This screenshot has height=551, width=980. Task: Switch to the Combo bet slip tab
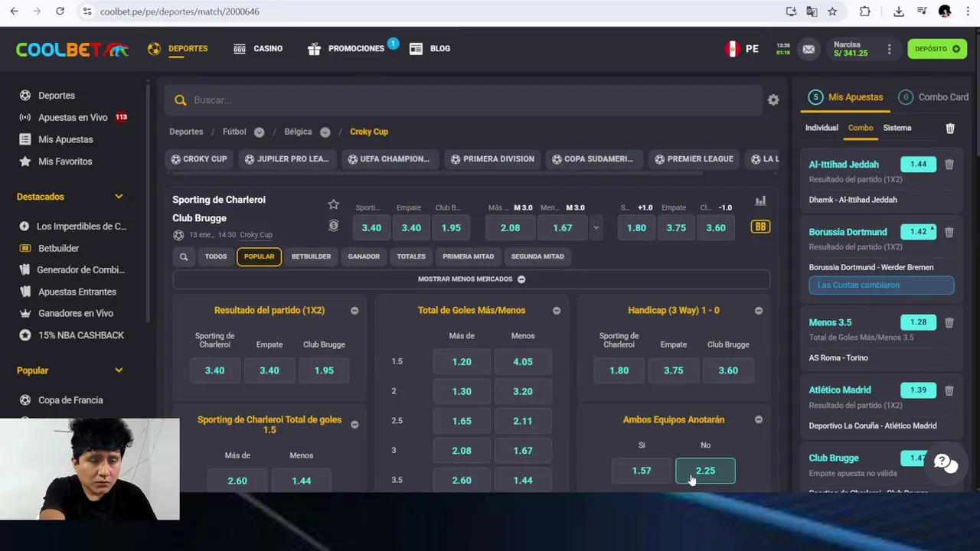[861, 128]
